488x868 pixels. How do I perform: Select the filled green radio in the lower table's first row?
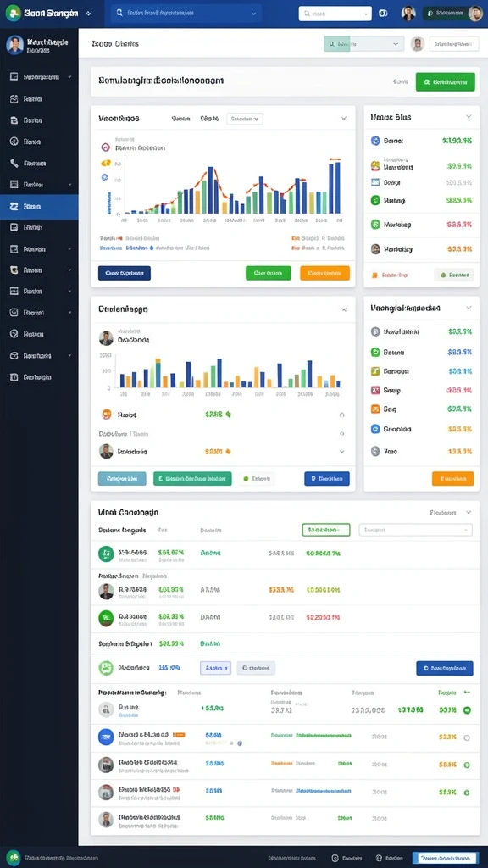point(467,709)
